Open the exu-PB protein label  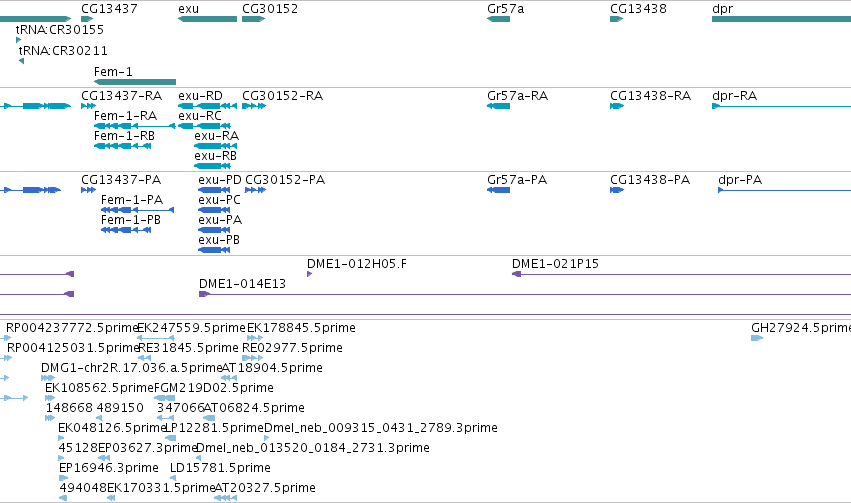tap(219, 240)
